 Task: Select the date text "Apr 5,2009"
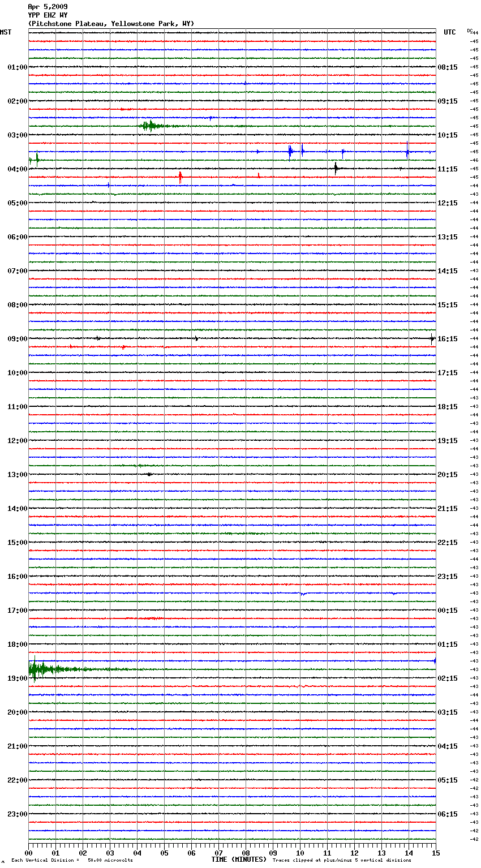(48, 7)
